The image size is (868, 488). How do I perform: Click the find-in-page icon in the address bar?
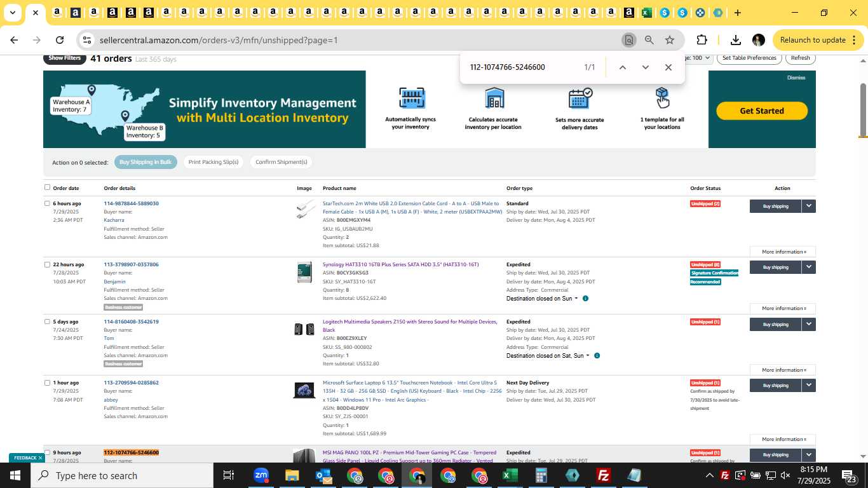coord(628,40)
